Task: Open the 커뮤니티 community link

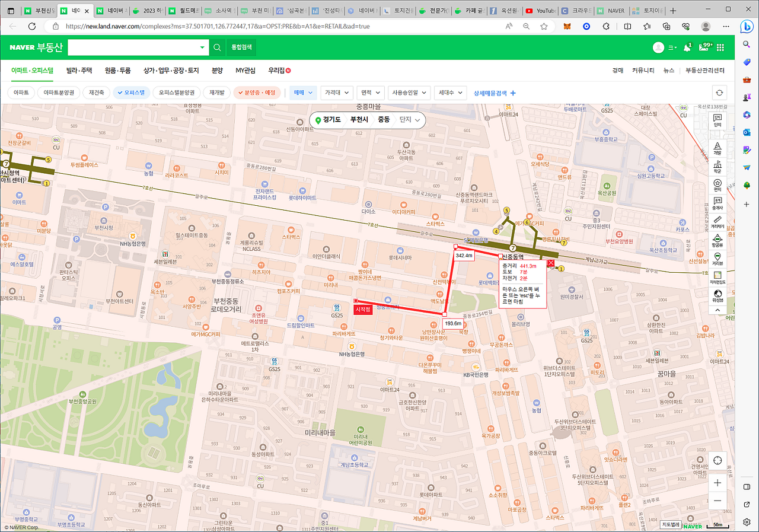Action: pyautogui.click(x=643, y=70)
